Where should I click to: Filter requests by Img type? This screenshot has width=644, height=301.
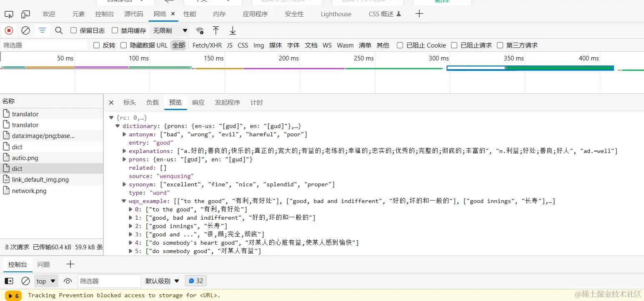pyautogui.click(x=258, y=45)
